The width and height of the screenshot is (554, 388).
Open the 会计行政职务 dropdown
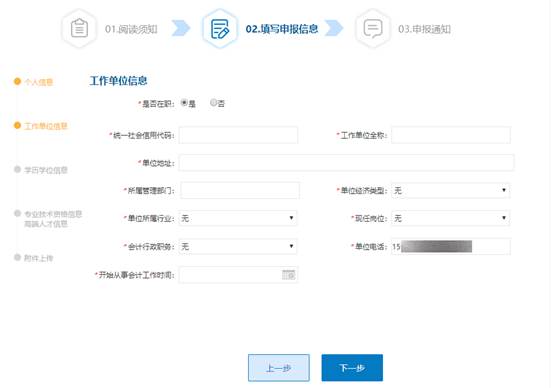coord(238,246)
